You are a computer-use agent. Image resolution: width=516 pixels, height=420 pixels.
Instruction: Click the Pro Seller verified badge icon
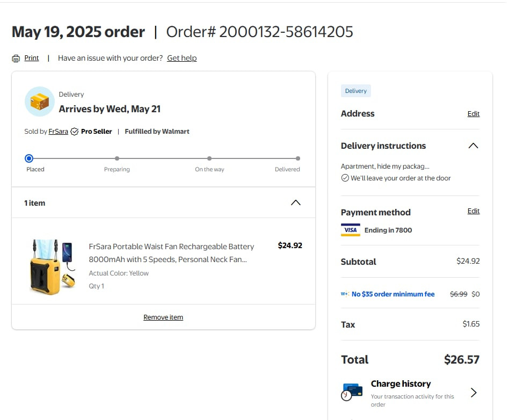point(75,132)
